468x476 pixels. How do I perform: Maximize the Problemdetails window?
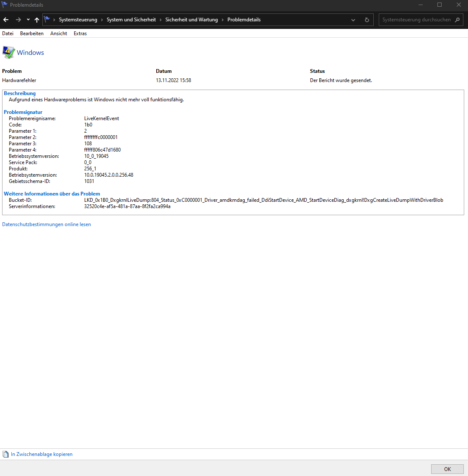pos(440,5)
